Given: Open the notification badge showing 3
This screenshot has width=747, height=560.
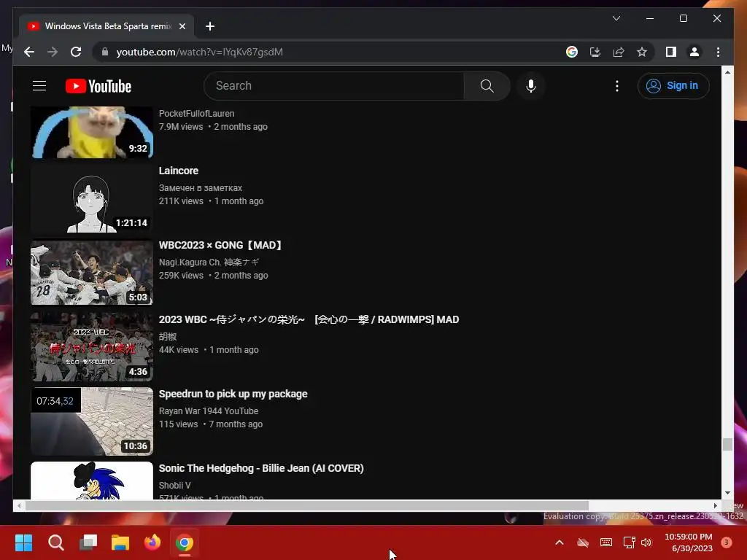Looking at the screenshot, I should pyautogui.click(x=727, y=542).
